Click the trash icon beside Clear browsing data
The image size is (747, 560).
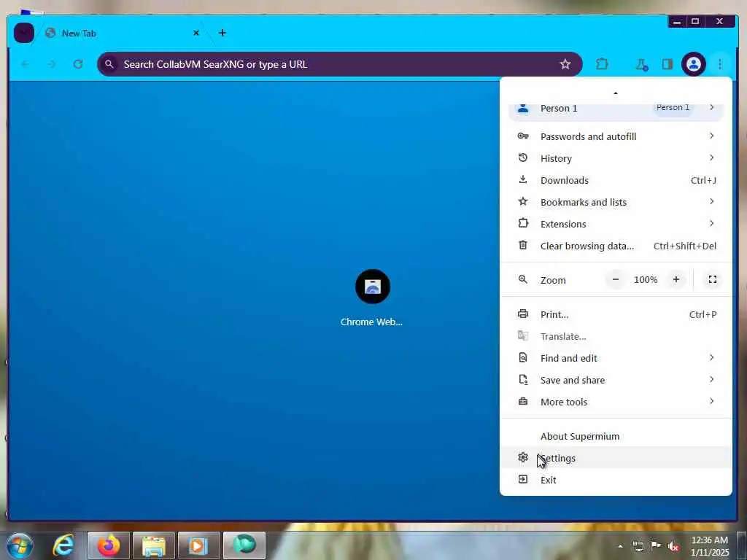point(522,245)
